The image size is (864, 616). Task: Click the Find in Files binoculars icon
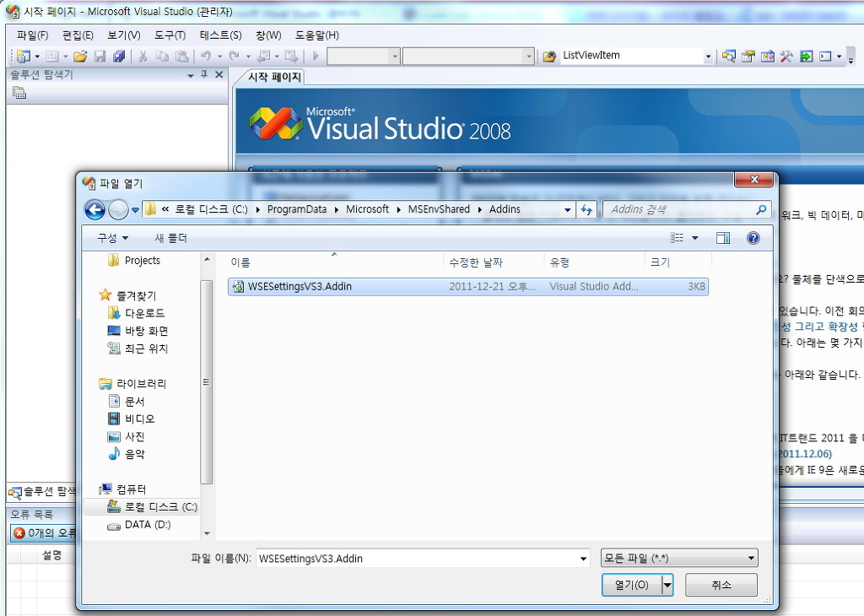pyautogui.click(x=549, y=56)
